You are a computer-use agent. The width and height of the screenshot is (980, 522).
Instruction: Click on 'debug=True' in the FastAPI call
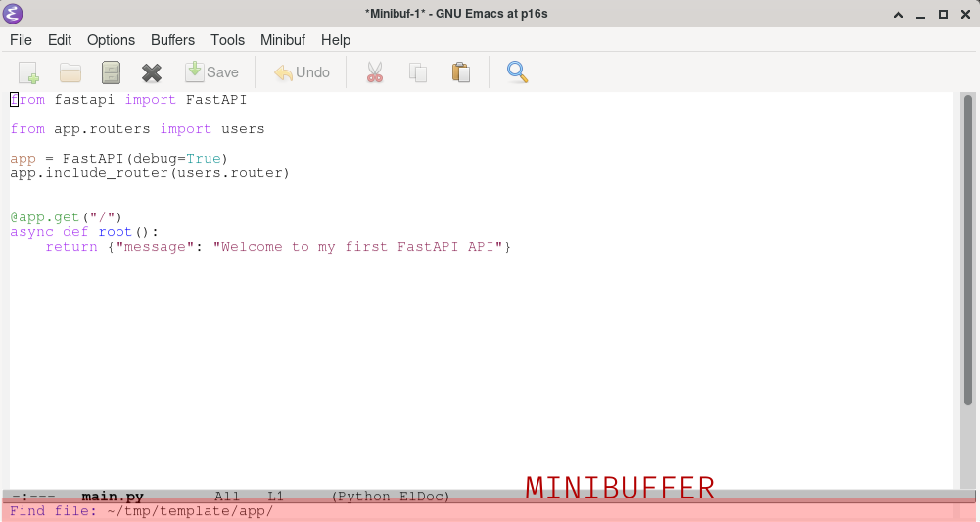(177, 159)
